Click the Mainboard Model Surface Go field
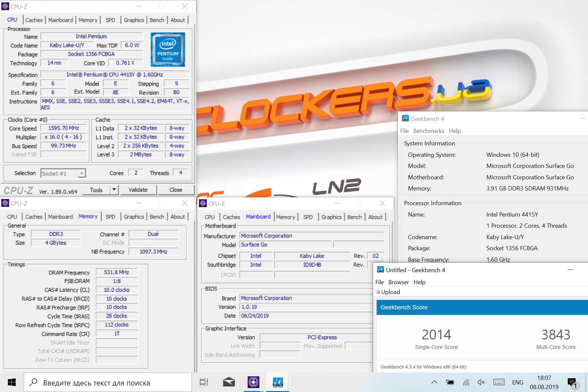588x392 pixels. click(x=286, y=244)
